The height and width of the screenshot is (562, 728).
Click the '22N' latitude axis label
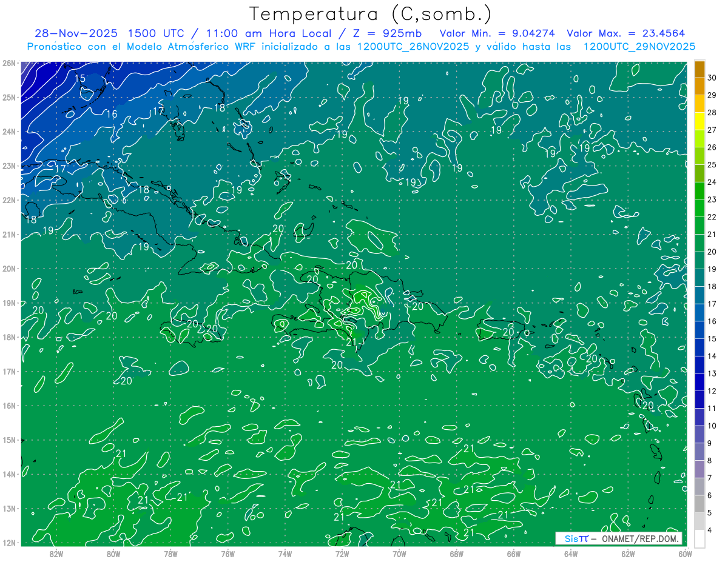9,200
